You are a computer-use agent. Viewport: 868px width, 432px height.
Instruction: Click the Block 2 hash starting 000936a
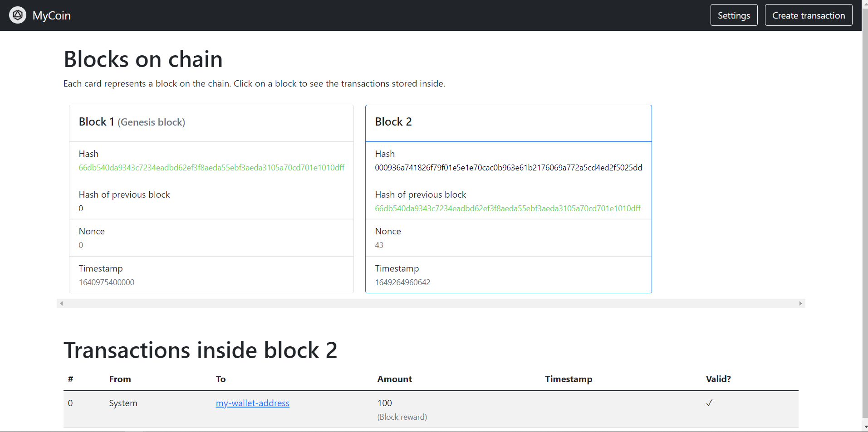click(x=509, y=168)
